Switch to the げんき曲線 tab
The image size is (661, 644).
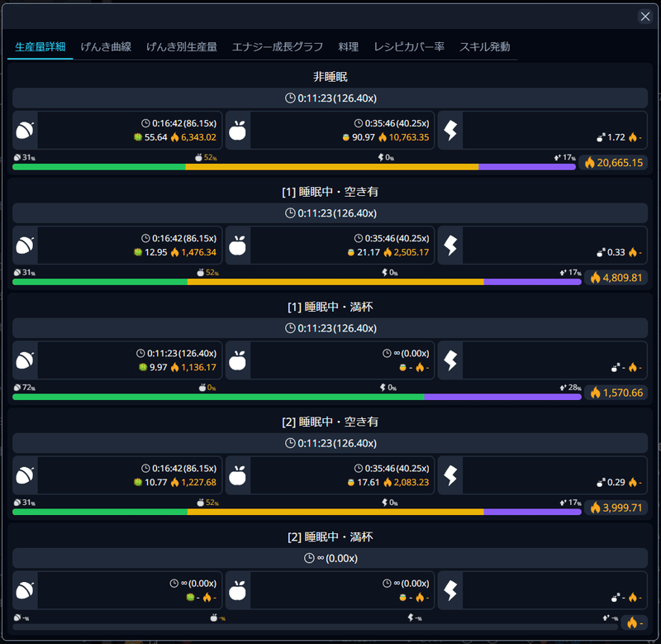tap(106, 47)
